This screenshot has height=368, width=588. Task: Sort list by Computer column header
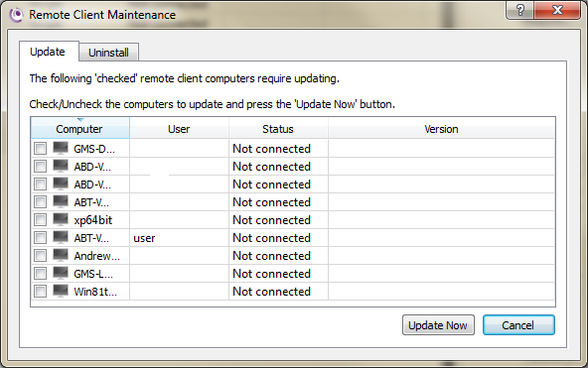(x=79, y=128)
